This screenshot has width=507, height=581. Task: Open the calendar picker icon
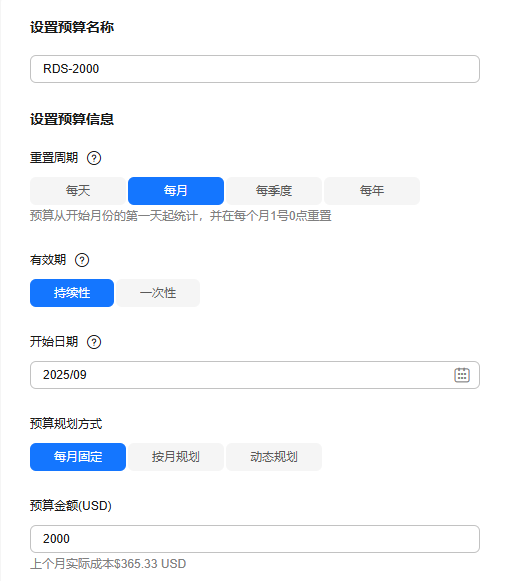[x=462, y=375]
